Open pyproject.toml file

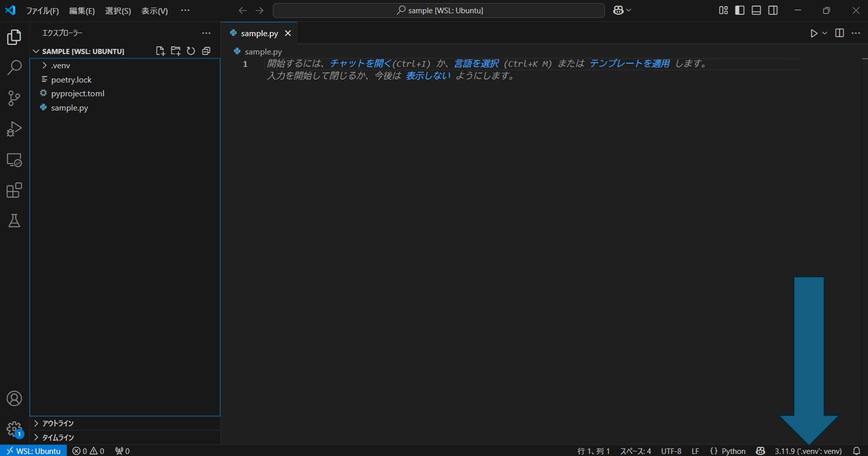(125, 94)
